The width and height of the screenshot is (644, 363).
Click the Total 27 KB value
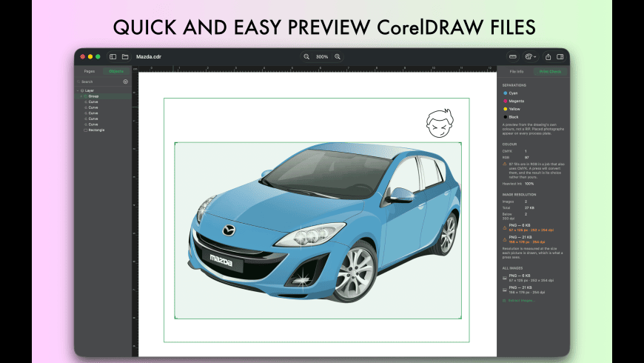[x=529, y=208]
